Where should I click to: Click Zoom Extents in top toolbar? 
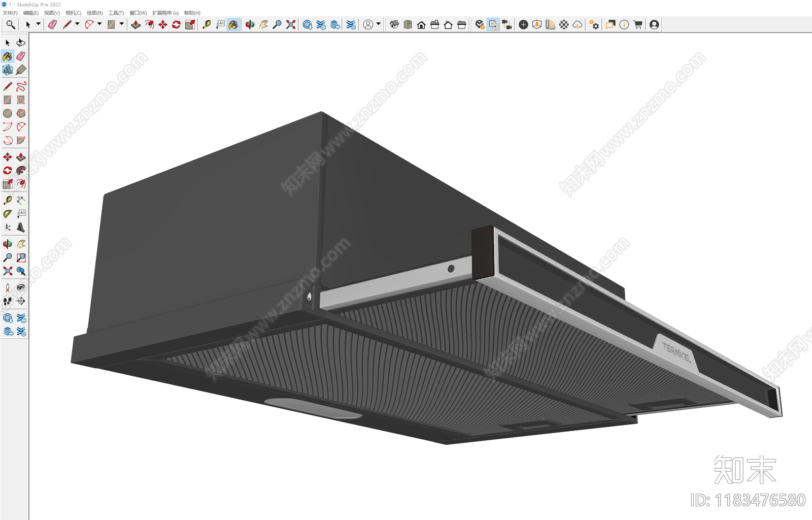click(291, 24)
